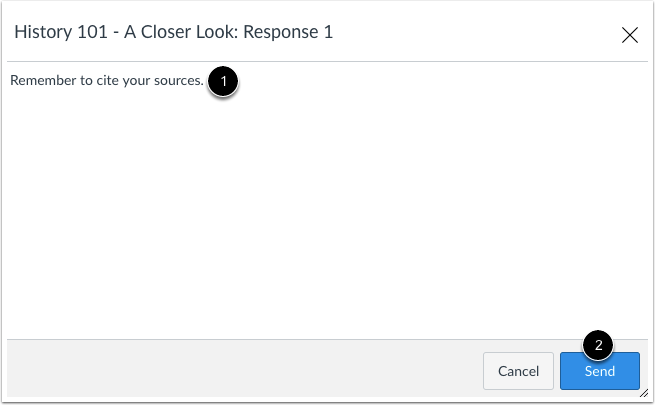This screenshot has height=405, width=655.
Task: Send the message to students
Action: [599, 371]
